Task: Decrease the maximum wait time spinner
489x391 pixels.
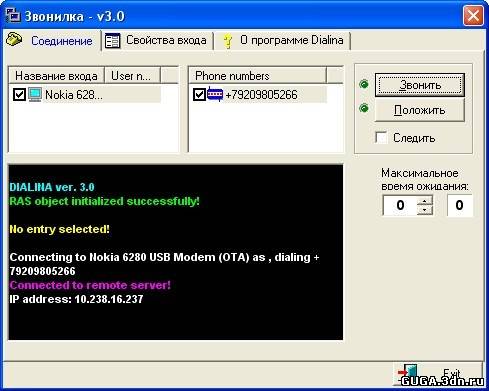Action: 424,210
